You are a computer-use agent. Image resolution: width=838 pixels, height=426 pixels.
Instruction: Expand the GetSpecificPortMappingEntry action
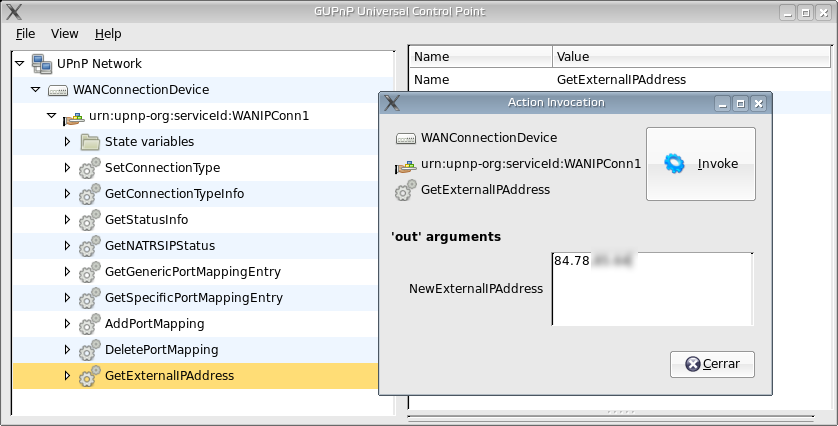pyautogui.click(x=67, y=298)
